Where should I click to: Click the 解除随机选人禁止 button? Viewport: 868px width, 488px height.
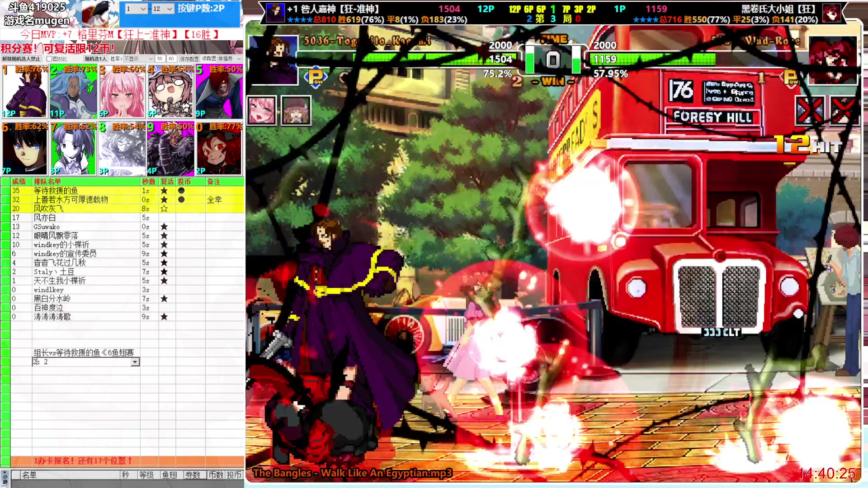(21, 59)
